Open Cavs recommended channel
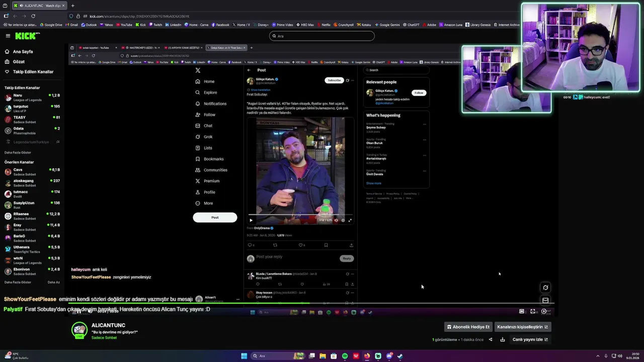644x362 pixels. pyautogui.click(x=32, y=172)
